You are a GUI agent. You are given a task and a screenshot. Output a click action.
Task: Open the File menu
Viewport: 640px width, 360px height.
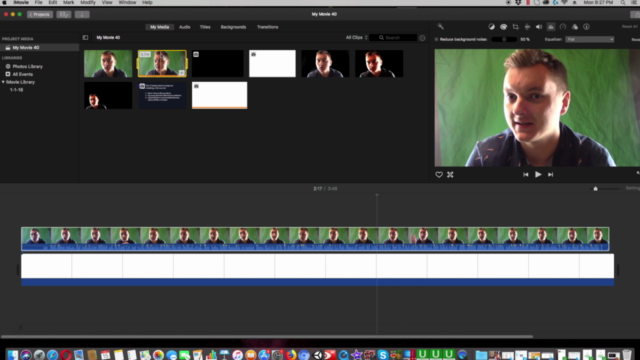click(38, 2)
